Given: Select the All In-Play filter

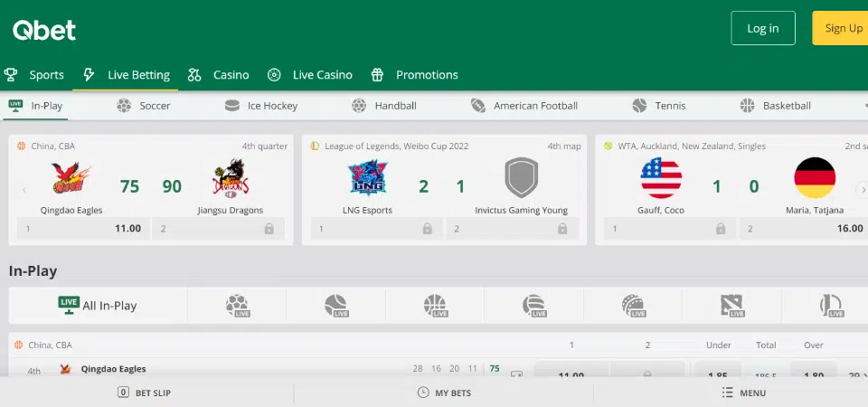Looking at the screenshot, I should 98,305.
